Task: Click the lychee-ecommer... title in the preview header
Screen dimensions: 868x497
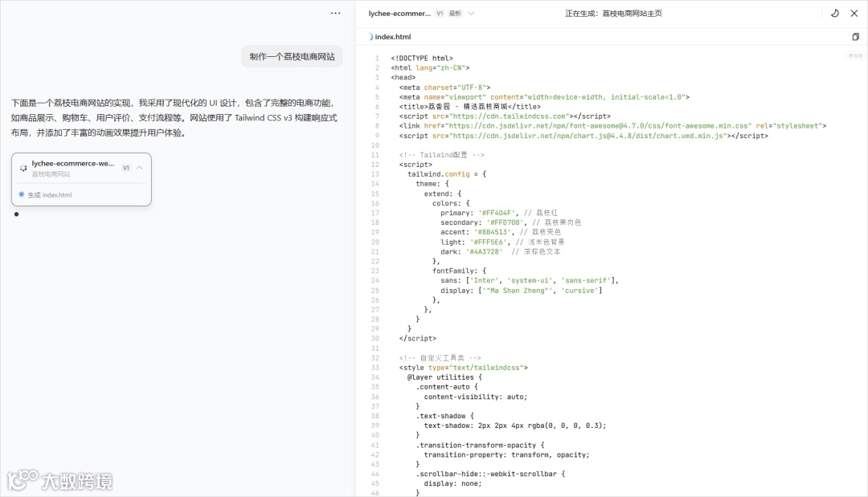Action: [399, 14]
